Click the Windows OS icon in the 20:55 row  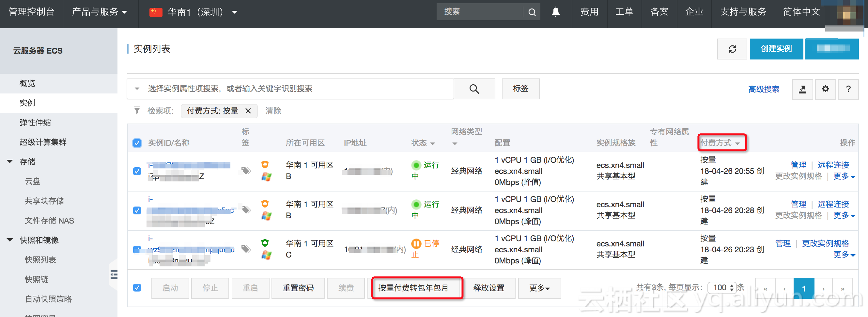pos(266,176)
